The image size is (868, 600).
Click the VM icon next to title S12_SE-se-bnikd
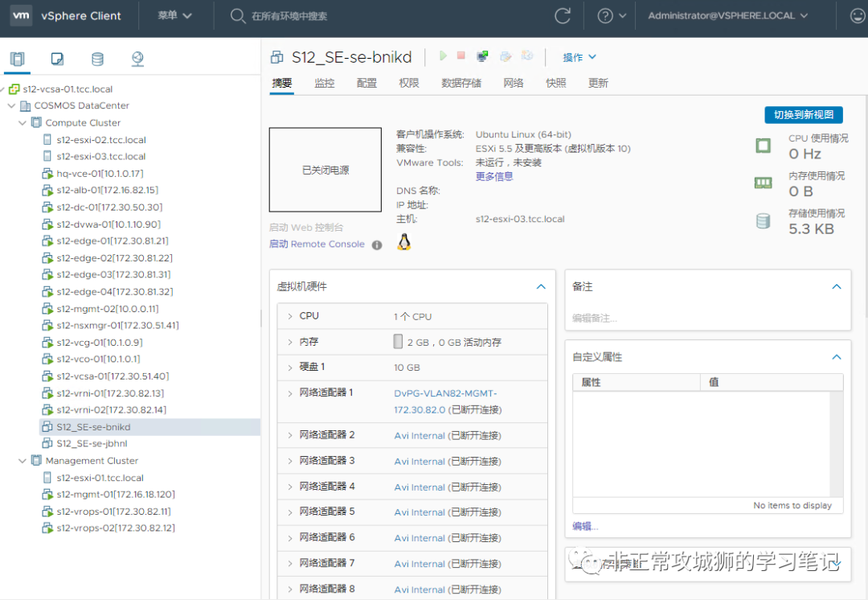pos(276,57)
